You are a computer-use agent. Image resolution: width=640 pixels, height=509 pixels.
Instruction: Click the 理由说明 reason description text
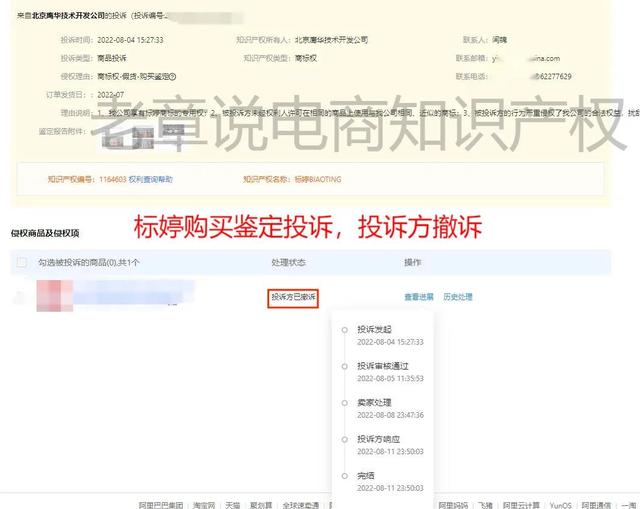(367, 113)
